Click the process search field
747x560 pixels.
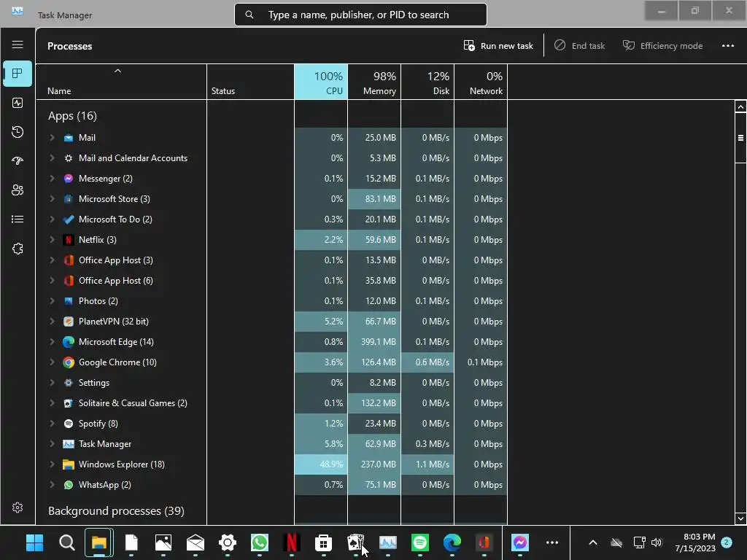point(360,15)
